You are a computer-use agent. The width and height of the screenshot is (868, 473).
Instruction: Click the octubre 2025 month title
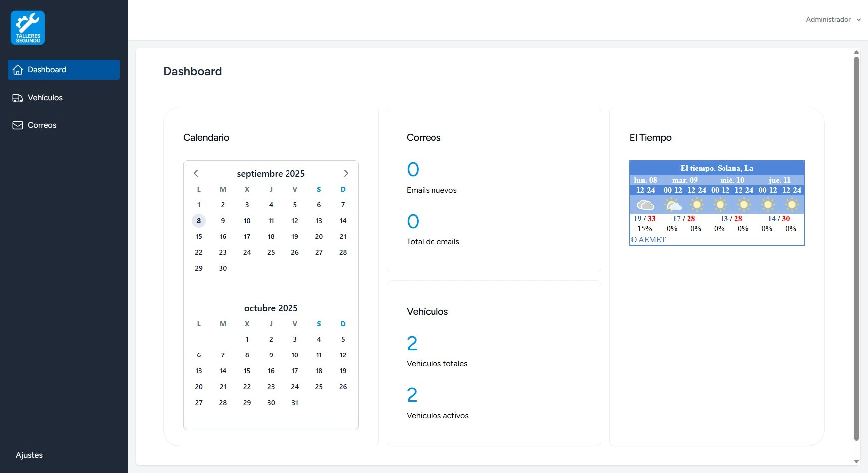(271, 308)
